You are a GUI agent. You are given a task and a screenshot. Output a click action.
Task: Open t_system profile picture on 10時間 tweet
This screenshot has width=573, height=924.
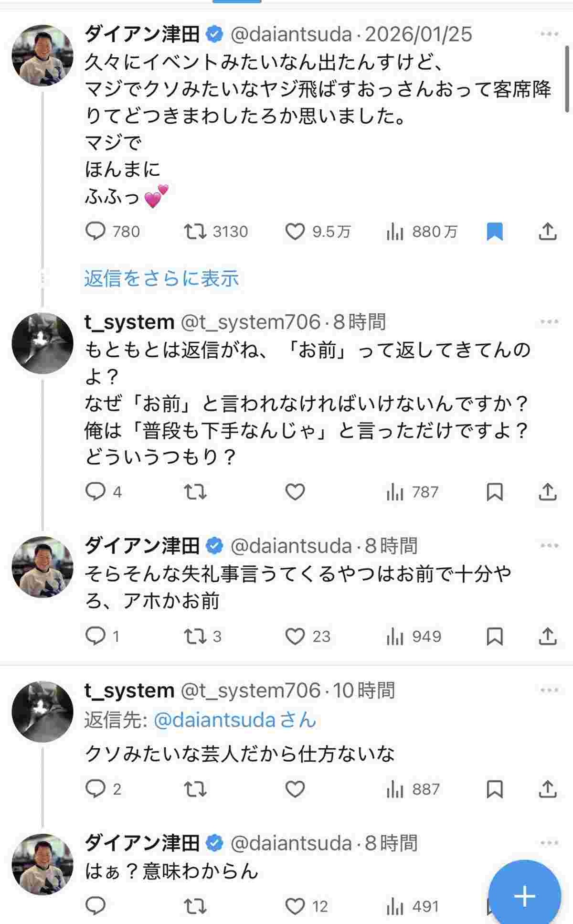click(x=42, y=712)
